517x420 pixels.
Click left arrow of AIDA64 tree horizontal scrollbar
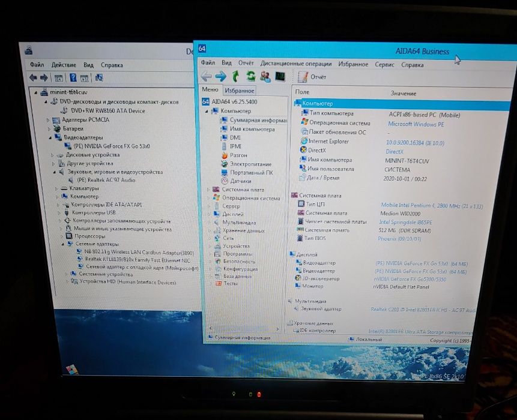[211, 328]
